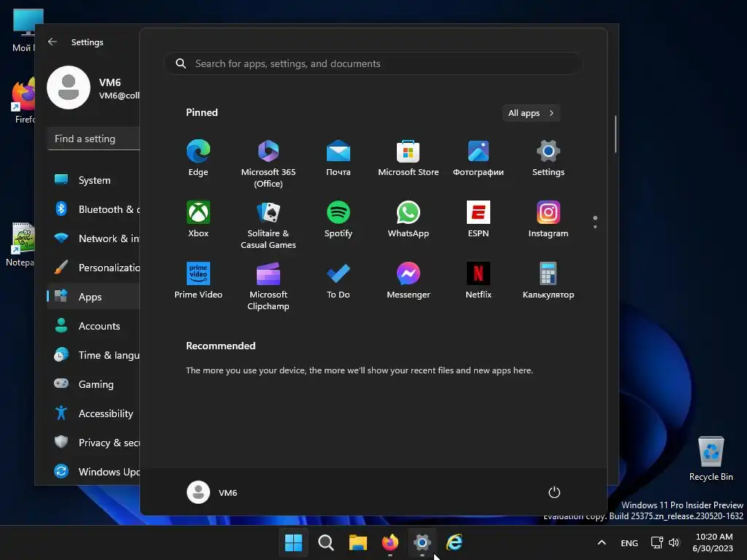Launch Microsoft 365 (Office) app
Screen dimensions: 747x560
coord(268,163)
